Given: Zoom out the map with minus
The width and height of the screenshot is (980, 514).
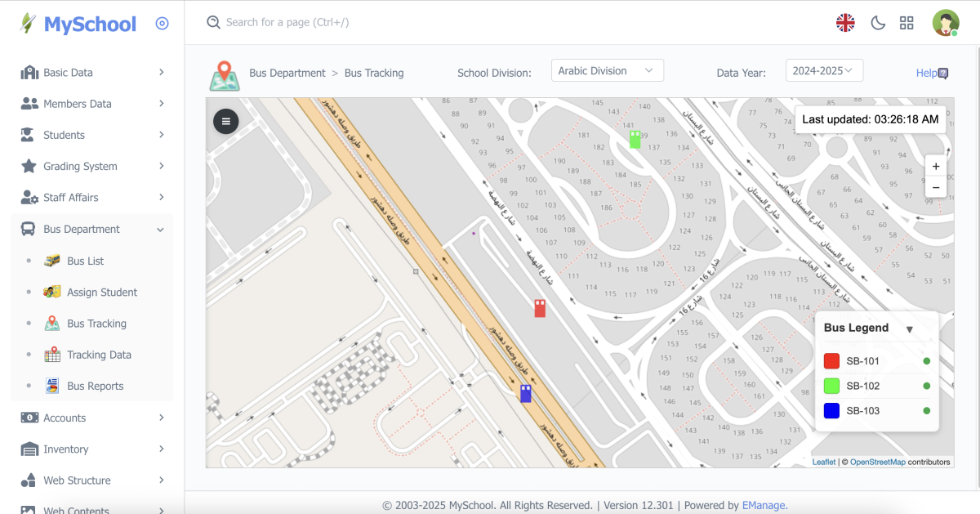Looking at the screenshot, I should [936, 187].
